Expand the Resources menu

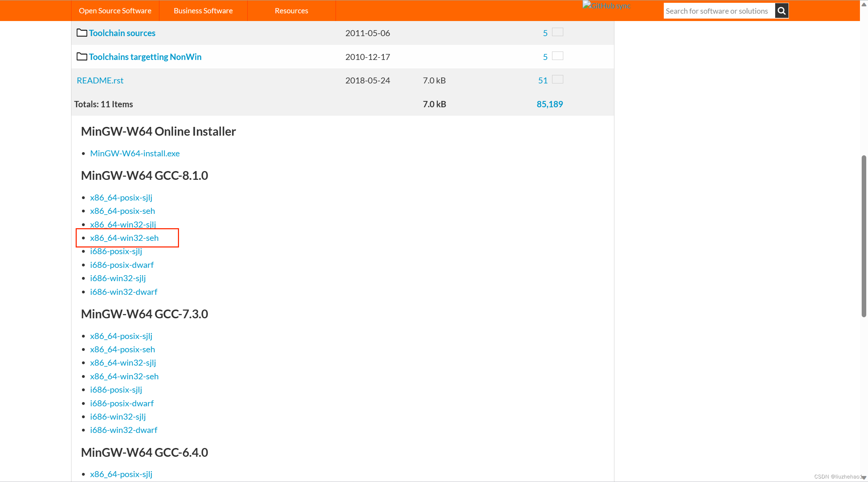coord(291,11)
